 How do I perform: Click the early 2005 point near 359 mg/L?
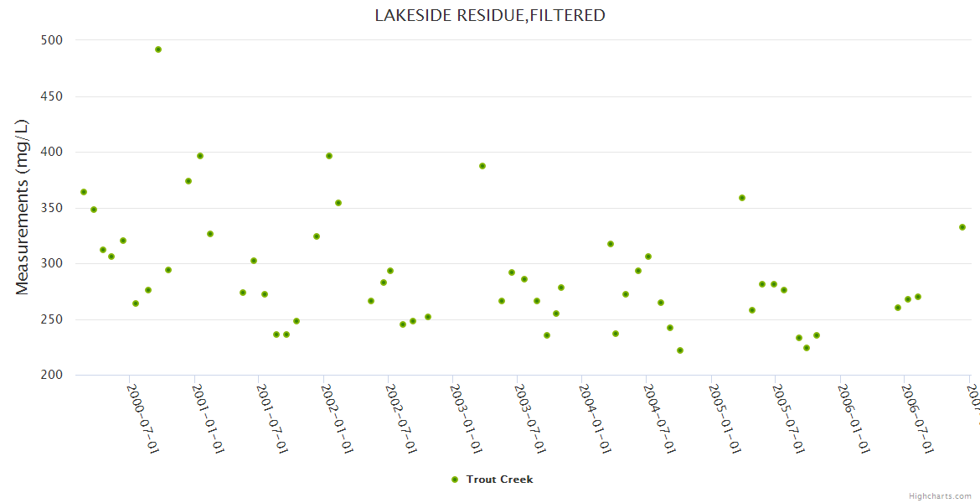(742, 198)
